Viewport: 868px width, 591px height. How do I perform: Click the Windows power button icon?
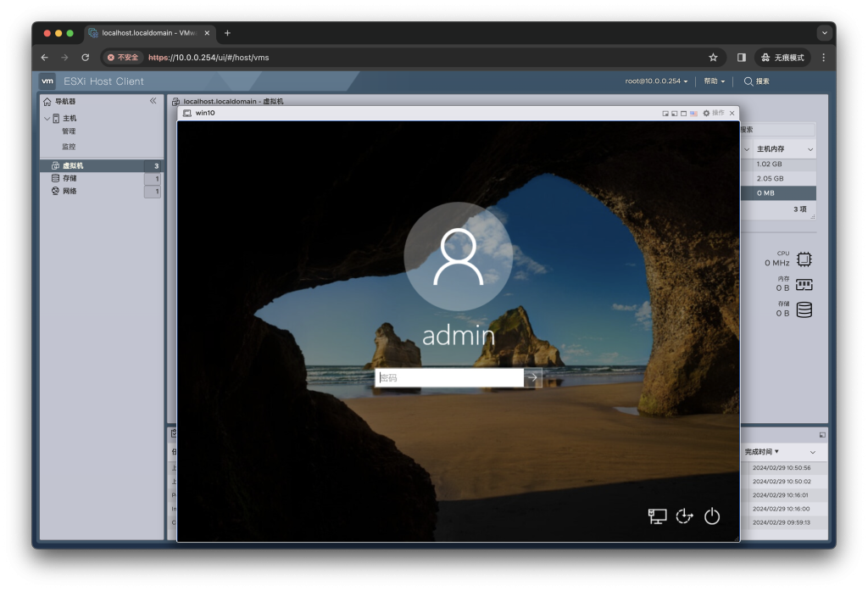tap(712, 516)
